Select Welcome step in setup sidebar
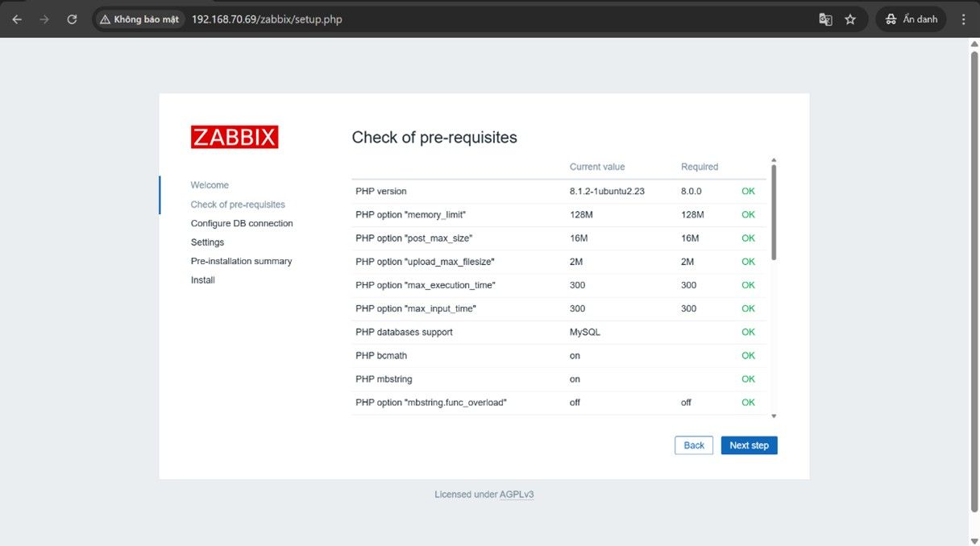 pos(210,185)
